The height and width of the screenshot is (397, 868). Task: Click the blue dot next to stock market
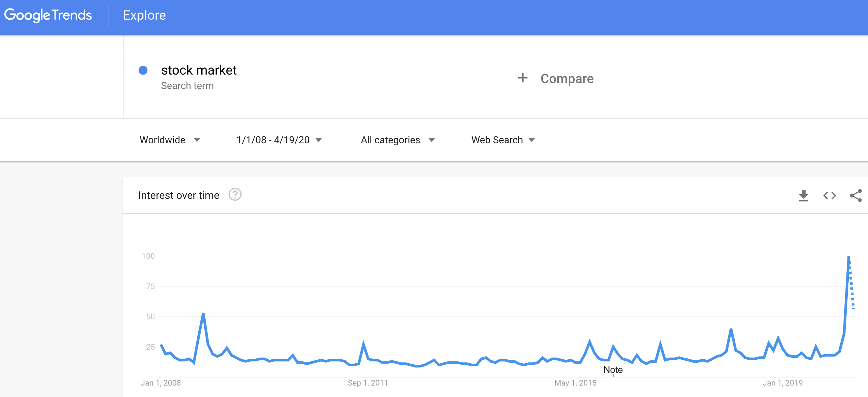coord(143,70)
